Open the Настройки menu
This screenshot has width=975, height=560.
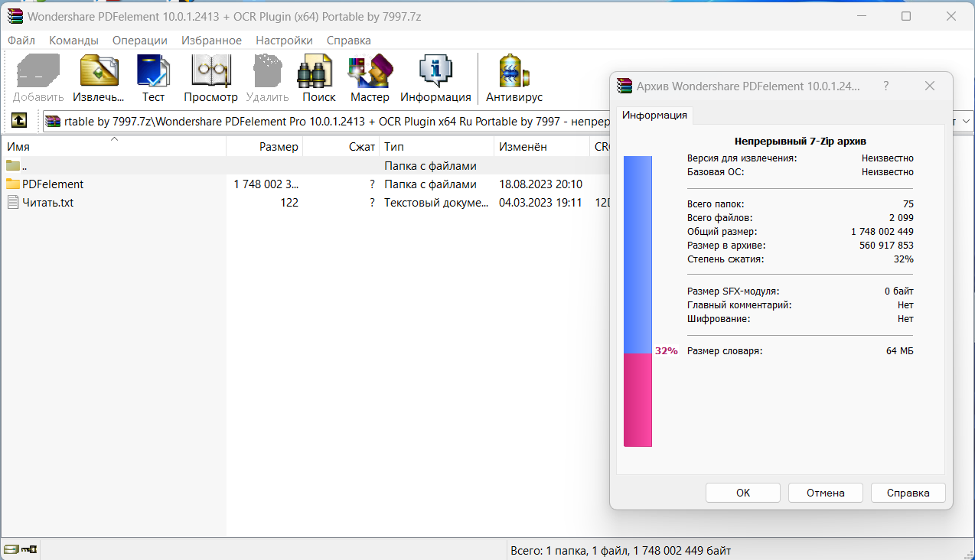point(284,40)
